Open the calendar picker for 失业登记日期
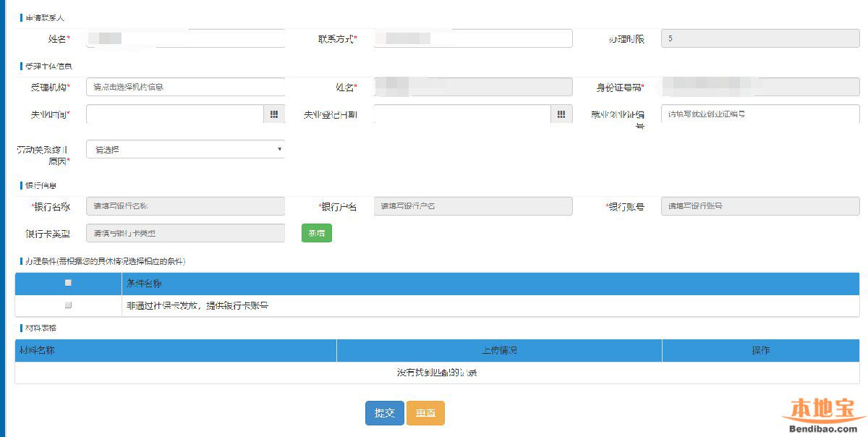Screen dimensions: 868x437 tap(561, 114)
